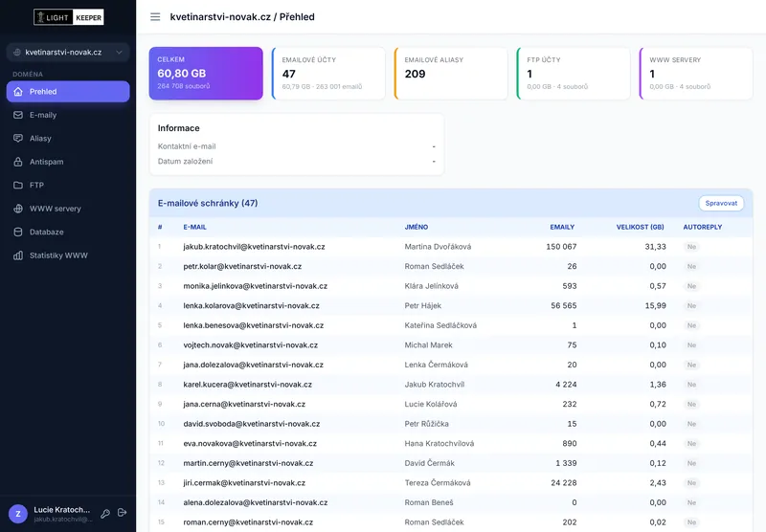766x532 pixels.
Task: Select jakub.kratochvil@kvetinarstvi-novak.cz email
Action: [x=254, y=247]
